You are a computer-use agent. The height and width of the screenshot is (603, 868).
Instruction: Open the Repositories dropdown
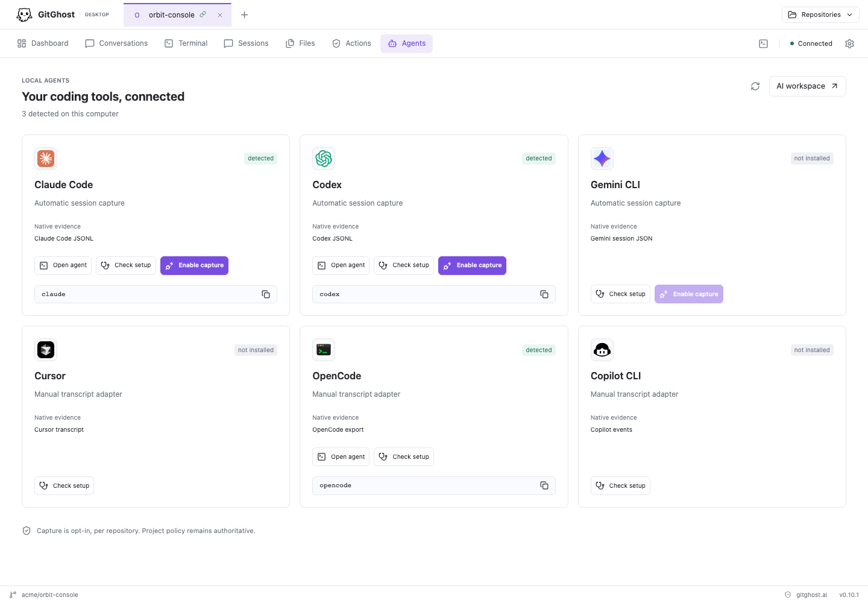tap(820, 14)
